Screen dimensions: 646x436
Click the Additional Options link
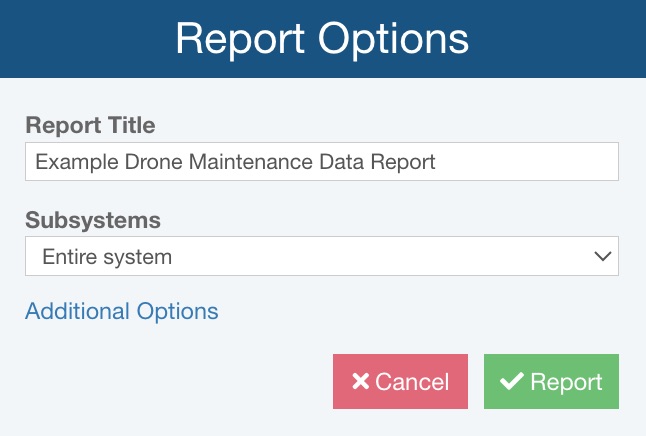(x=121, y=311)
